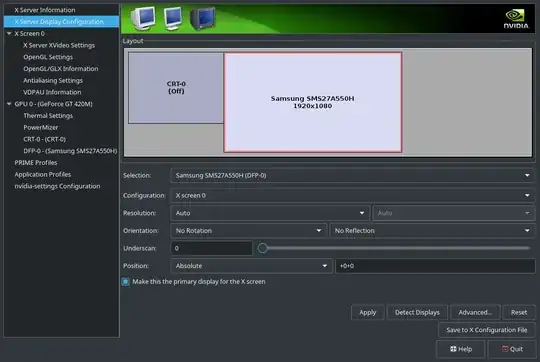Screen dimensions: 540x362
Task: Open PowerMizer page
Action: 41,127
